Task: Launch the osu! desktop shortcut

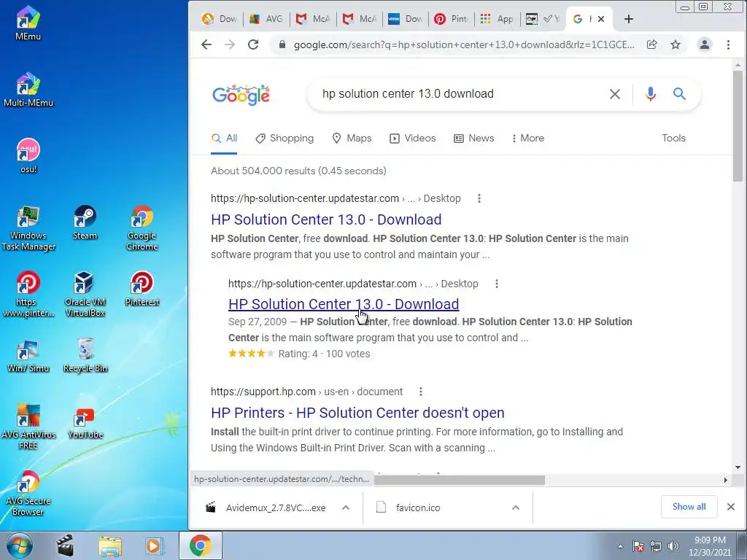Action: pyautogui.click(x=28, y=156)
